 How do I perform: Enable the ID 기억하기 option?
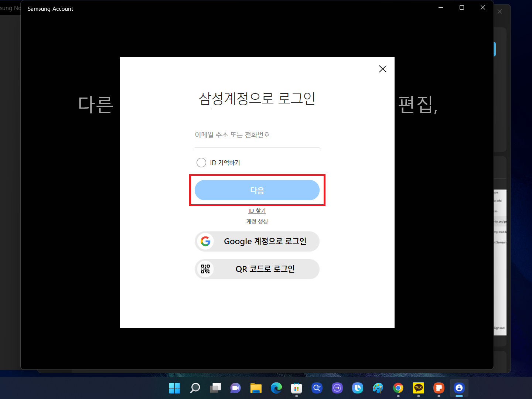pyautogui.click(x=201, y=162)
